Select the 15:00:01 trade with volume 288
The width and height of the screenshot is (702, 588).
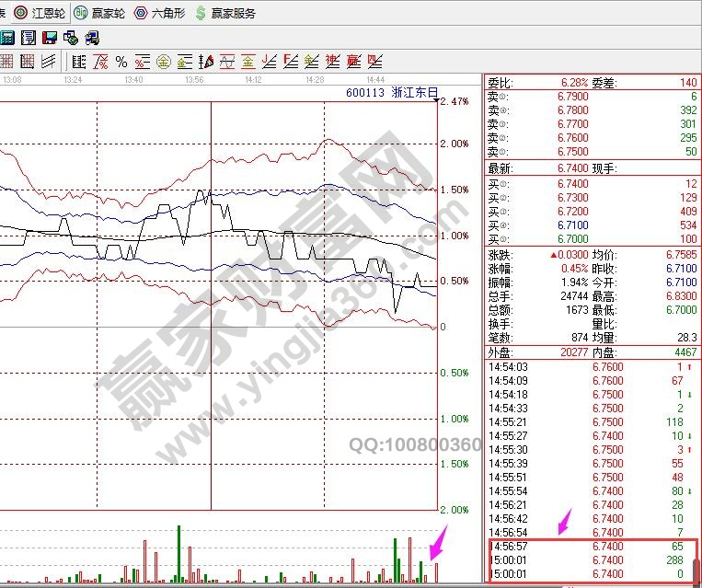click(591, 559)
